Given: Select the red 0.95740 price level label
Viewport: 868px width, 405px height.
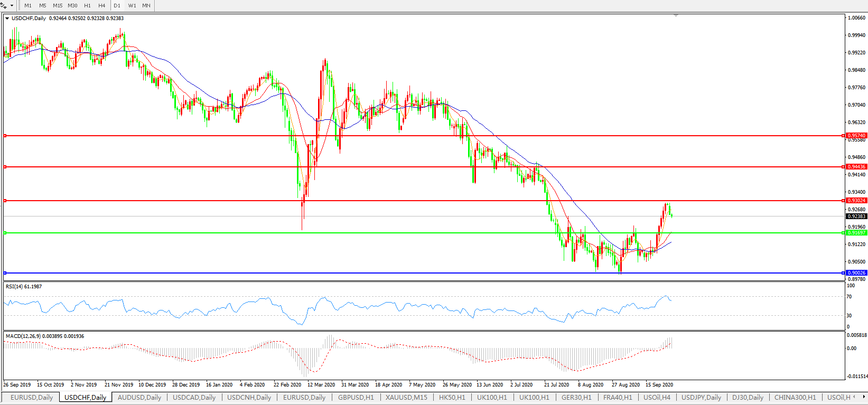Looking at the screenshot, I should (856, 136).
